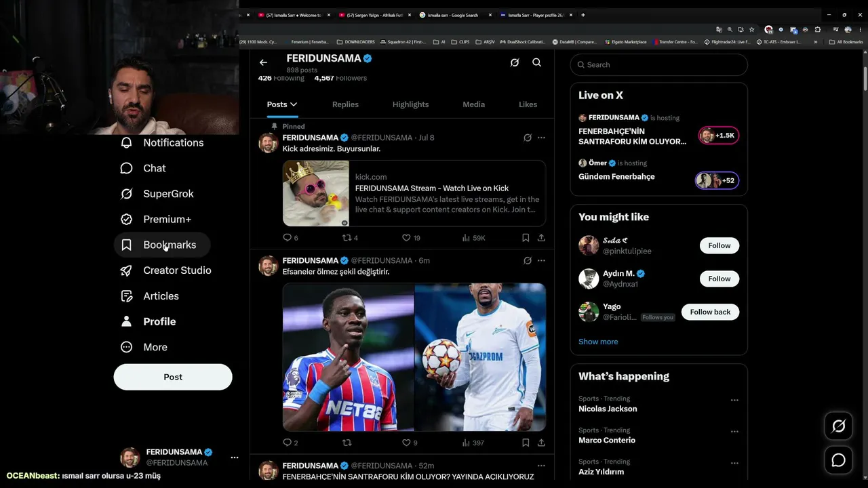The width and height of the screenshot is (868, 488).
Task: Click the Post button
Action: (x=173, y=377)
